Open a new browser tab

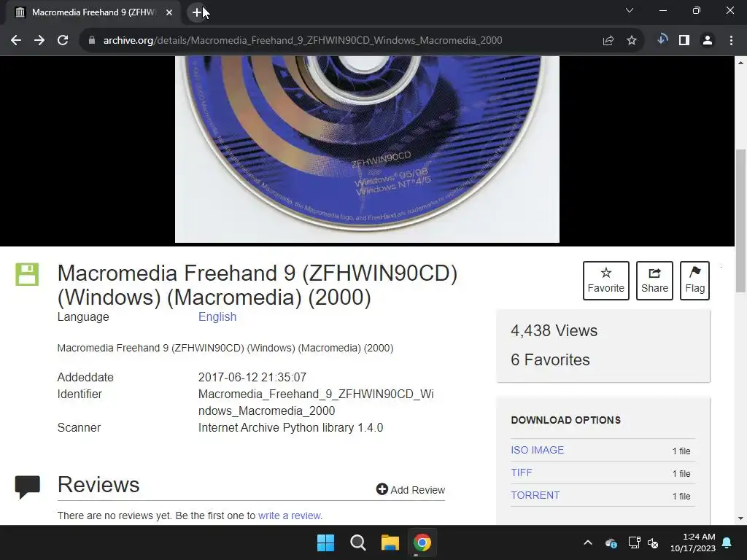197,12
